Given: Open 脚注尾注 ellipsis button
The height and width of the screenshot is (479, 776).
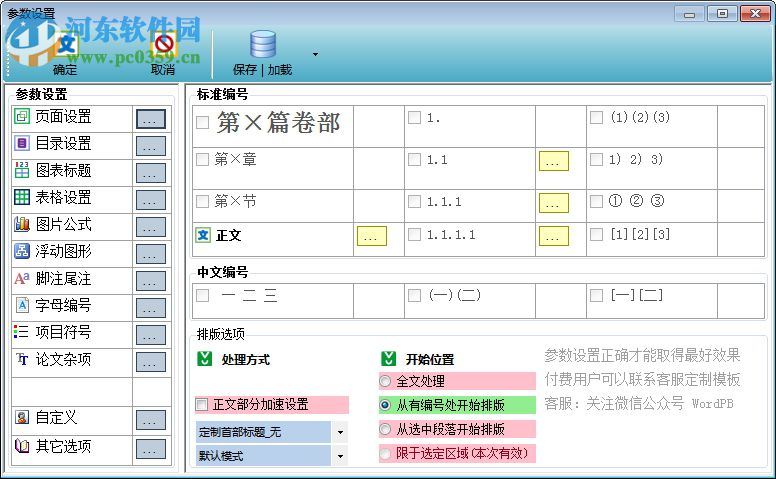Looking at the screenshot, I should [151, 281].
